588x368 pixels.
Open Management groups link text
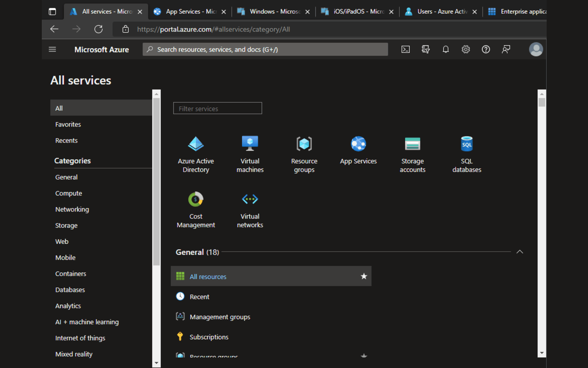coord(220,317)
